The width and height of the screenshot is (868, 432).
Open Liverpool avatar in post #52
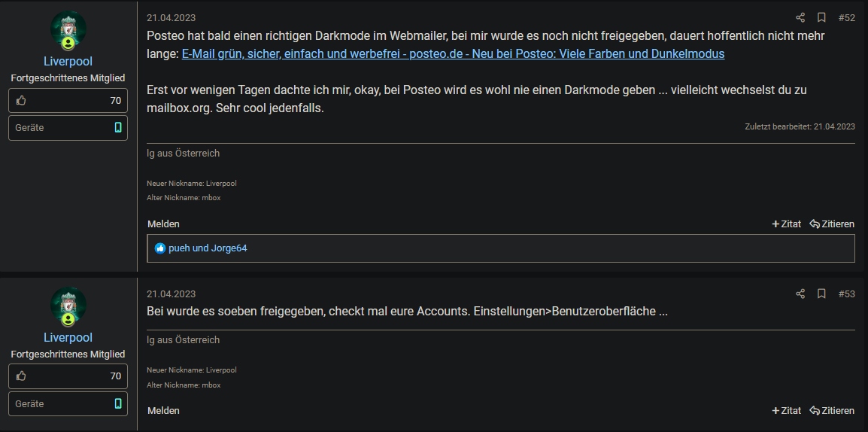point(68,30)
